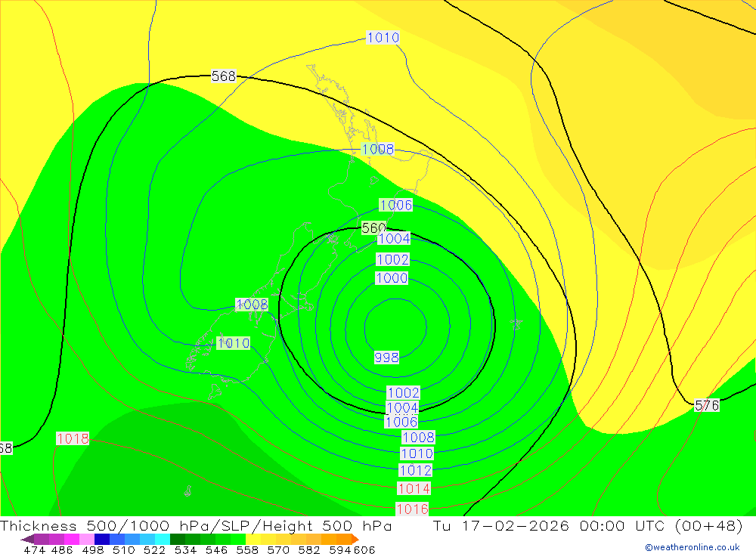756x554 pixels.
Task: Select the 606 legend value
Action: tap(364, 549)
